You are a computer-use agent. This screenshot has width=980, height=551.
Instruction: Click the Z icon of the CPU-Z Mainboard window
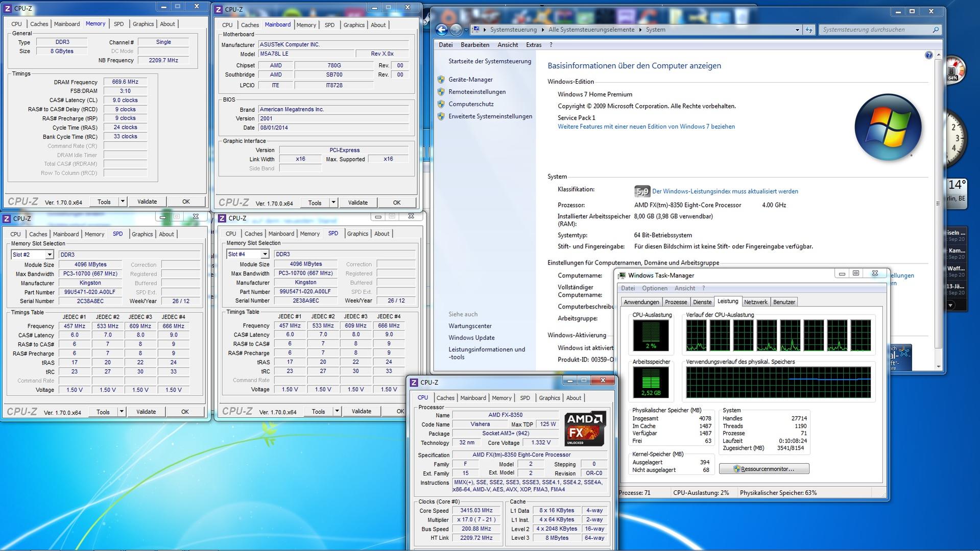pos(219,9)
